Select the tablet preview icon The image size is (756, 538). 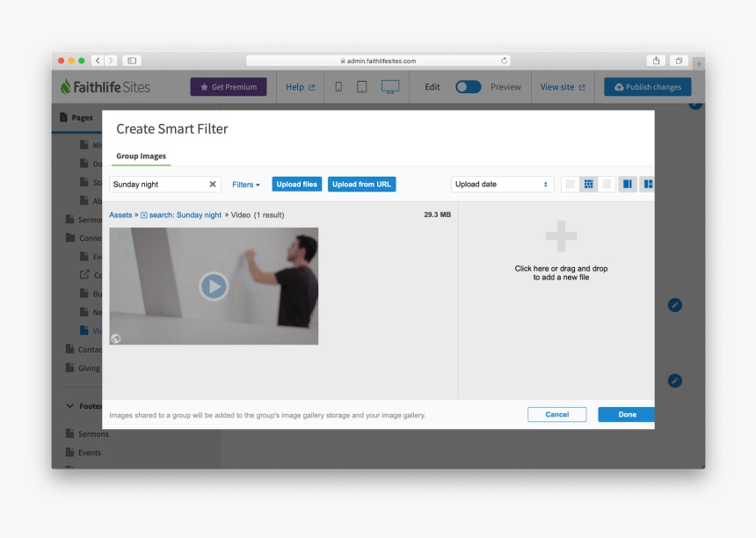click(361, 87)
